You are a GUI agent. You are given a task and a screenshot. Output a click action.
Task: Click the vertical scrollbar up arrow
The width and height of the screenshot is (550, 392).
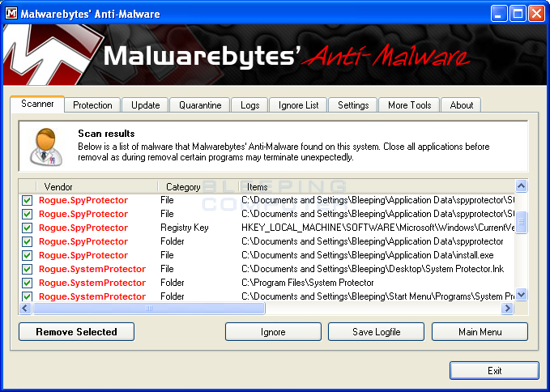521,185
